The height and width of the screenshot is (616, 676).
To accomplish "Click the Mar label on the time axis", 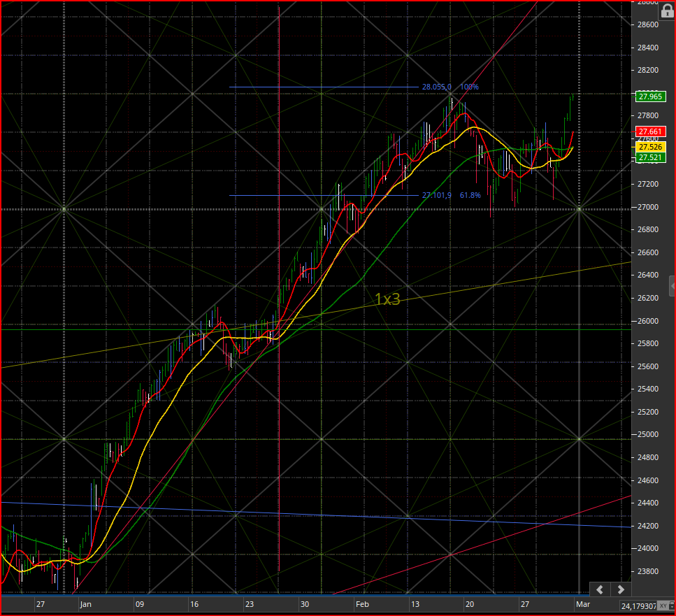I will coord(583,604).
